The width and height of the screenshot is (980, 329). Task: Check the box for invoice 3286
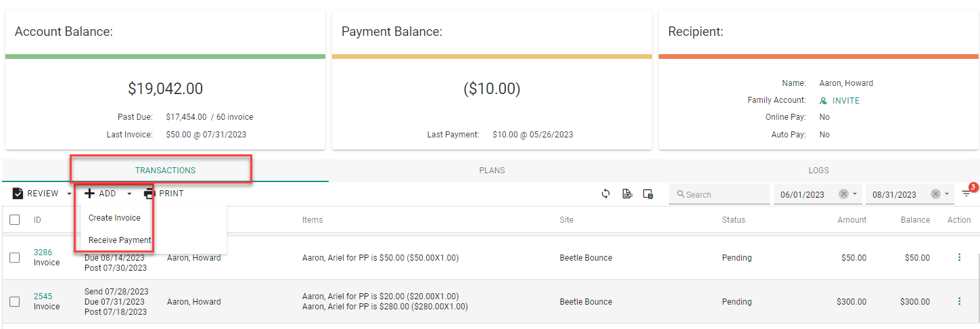pyautogui.click(x=15, y=257)
